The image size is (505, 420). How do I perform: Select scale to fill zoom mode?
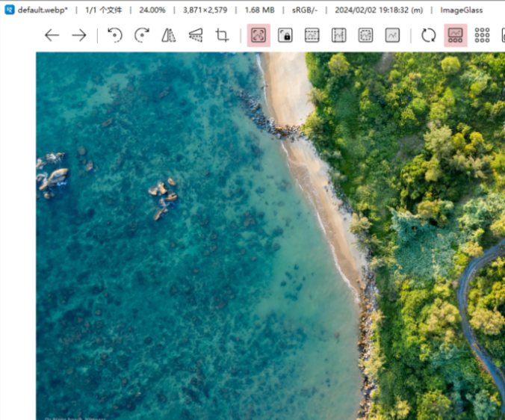point(392,35)
